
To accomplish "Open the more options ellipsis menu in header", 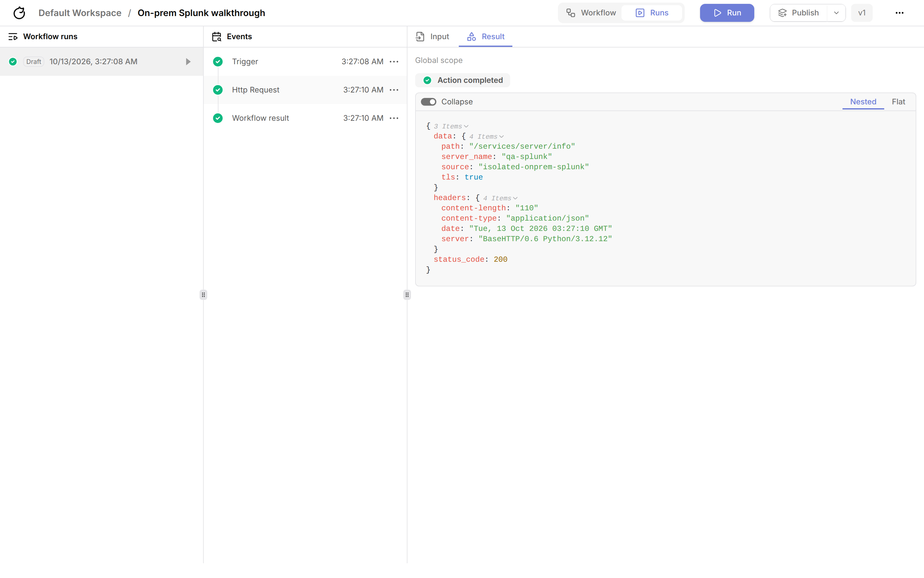I will (899, 13).
